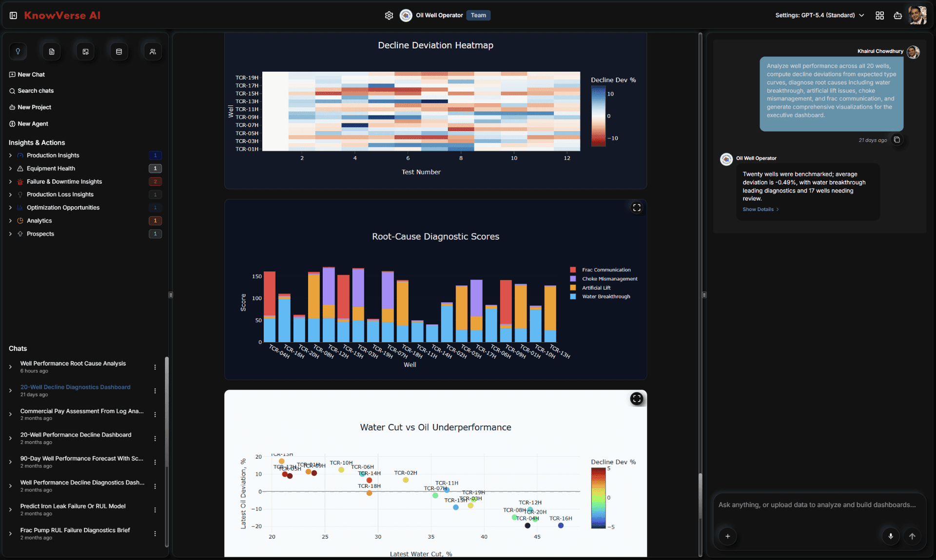Click the heatmap Decline Dev color scale
This screenshot has width=936, height=560.
598,116
